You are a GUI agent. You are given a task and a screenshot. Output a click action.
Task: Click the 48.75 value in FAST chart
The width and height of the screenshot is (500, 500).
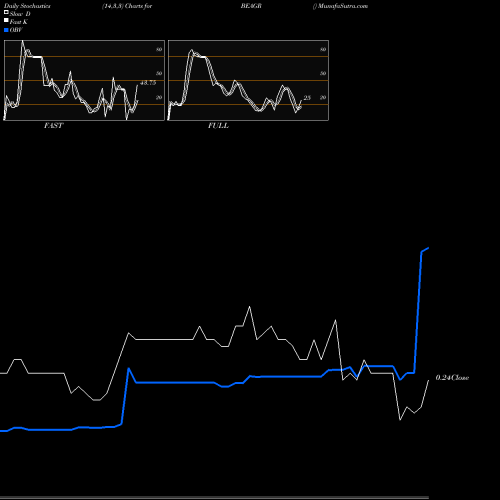148,83
